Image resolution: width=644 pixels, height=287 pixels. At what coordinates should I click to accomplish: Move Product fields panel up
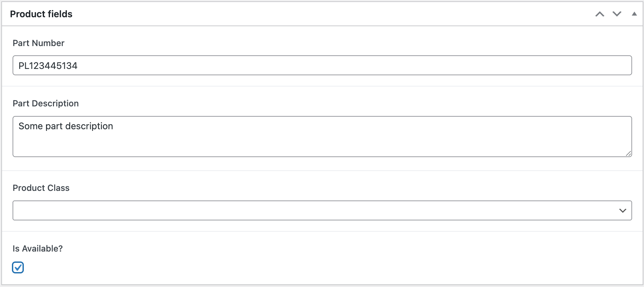tap(600, 14)
